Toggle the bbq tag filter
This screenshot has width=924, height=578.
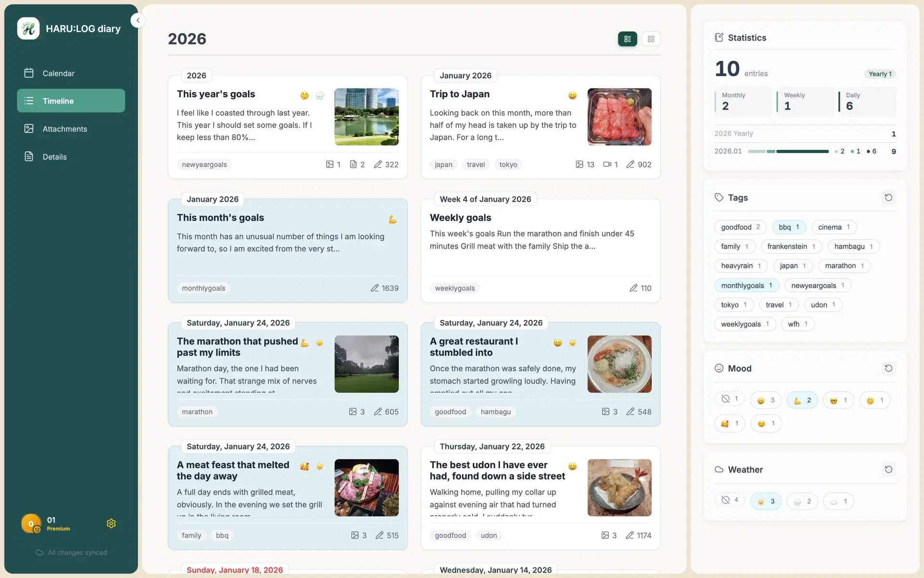[x=789, y=227]
